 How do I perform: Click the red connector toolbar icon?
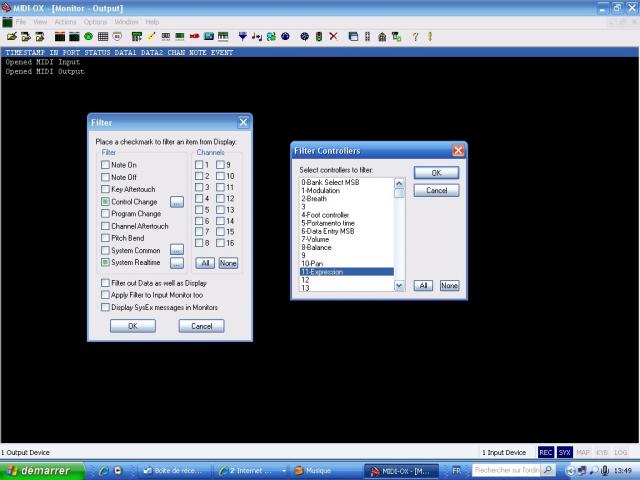click(x=194, y=37)
